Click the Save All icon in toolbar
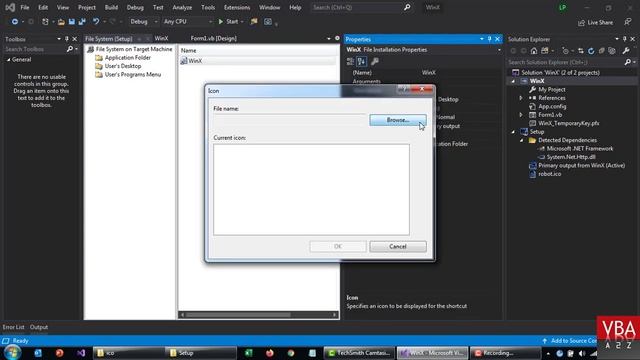This screenshot has width=640, height=360. [82, 22]
